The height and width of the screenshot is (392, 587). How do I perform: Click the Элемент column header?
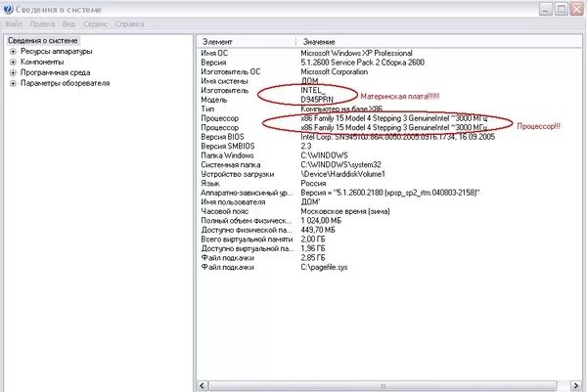[247, 41]
